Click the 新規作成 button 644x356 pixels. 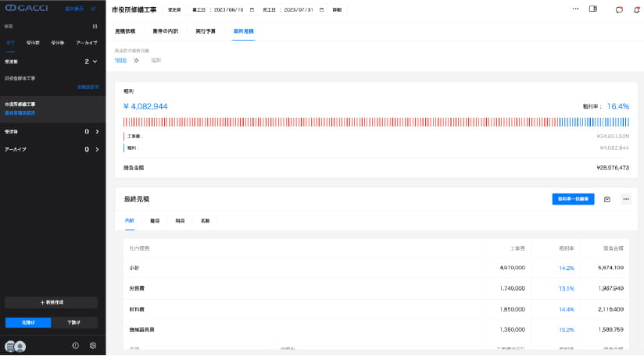[x=52, y=302]
